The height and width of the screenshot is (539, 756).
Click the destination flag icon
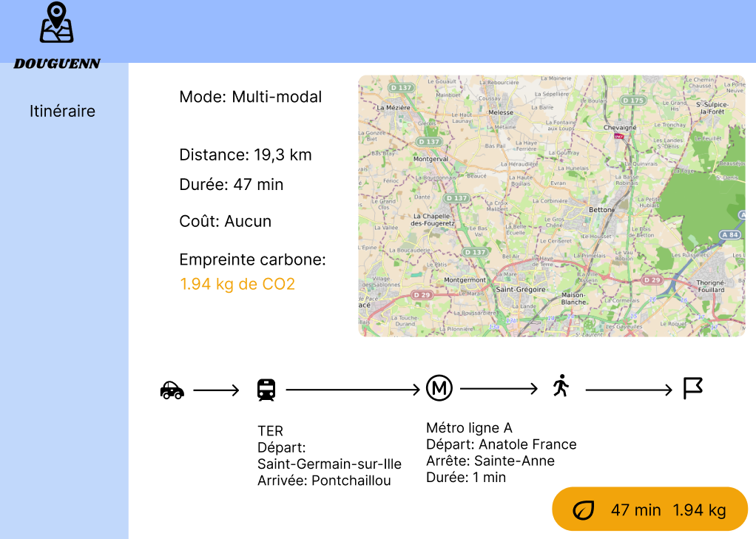click(692, 388)
